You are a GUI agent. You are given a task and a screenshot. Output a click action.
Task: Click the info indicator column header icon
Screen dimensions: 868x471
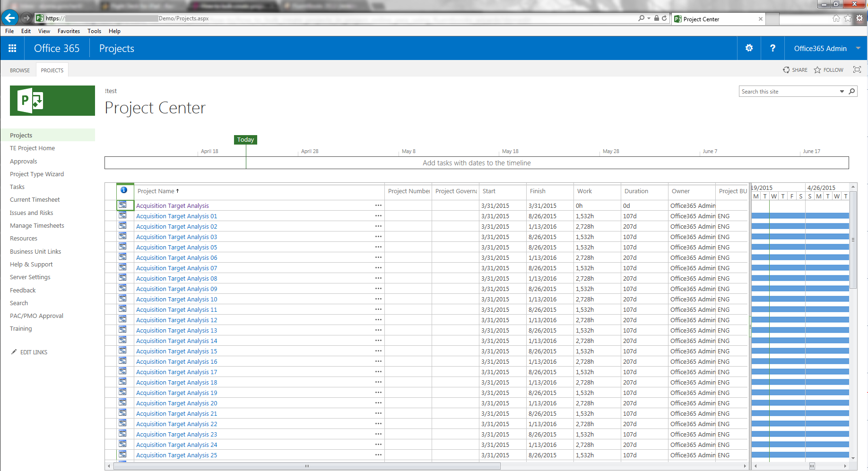point(124,190)
